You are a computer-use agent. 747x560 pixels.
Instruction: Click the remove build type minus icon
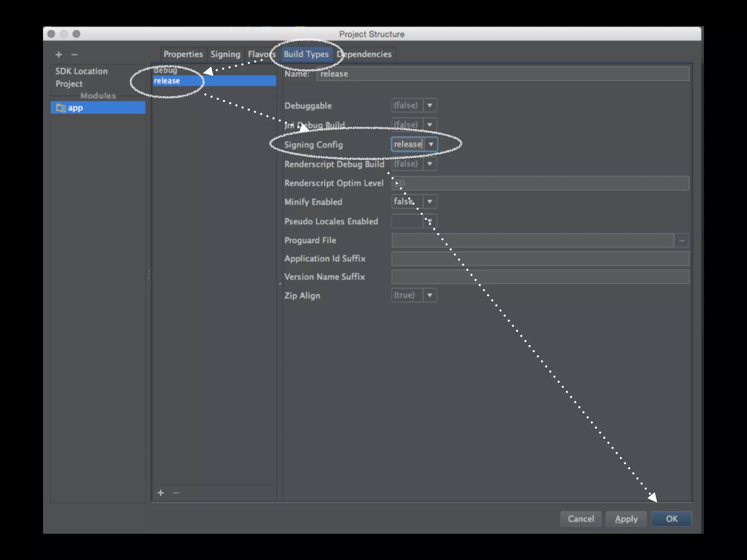click(176, 493)
